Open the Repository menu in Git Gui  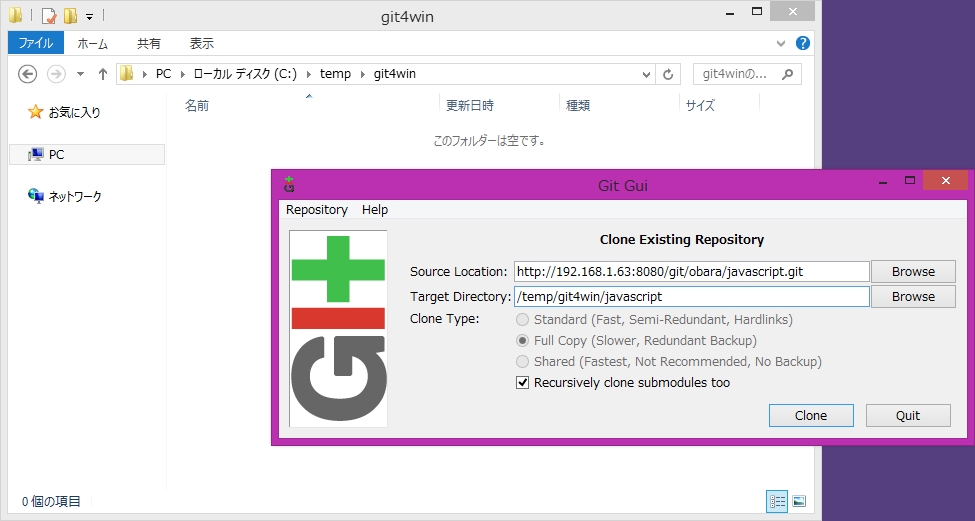317,210
